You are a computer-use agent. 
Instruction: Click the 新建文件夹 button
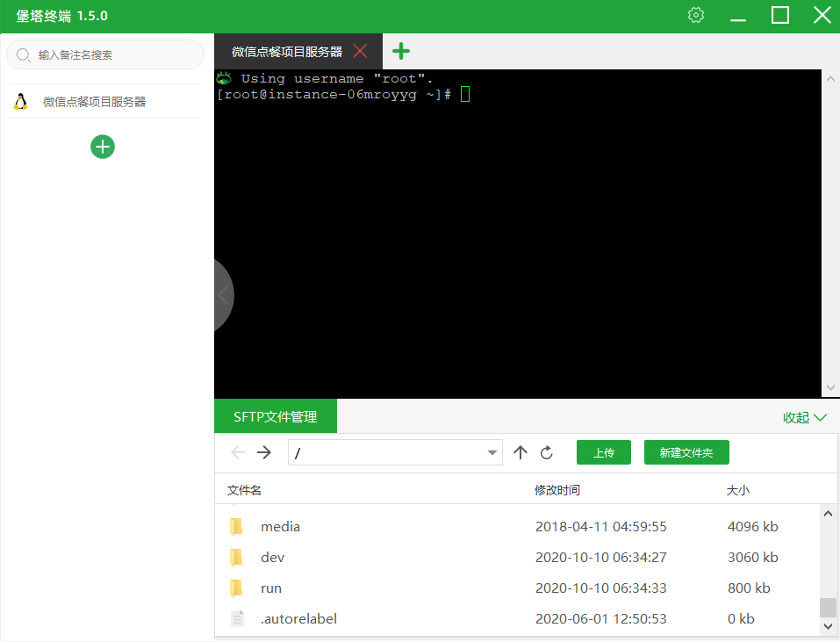[686, 453]
